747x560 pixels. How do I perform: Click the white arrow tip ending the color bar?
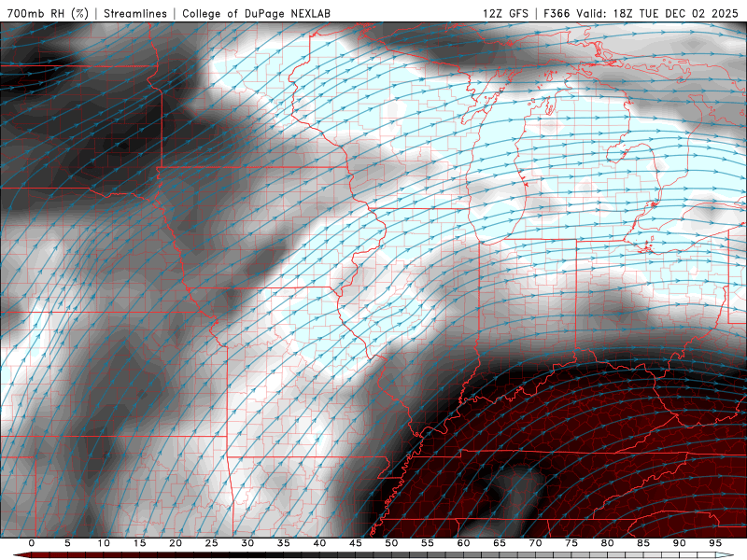tap(726, 555)
